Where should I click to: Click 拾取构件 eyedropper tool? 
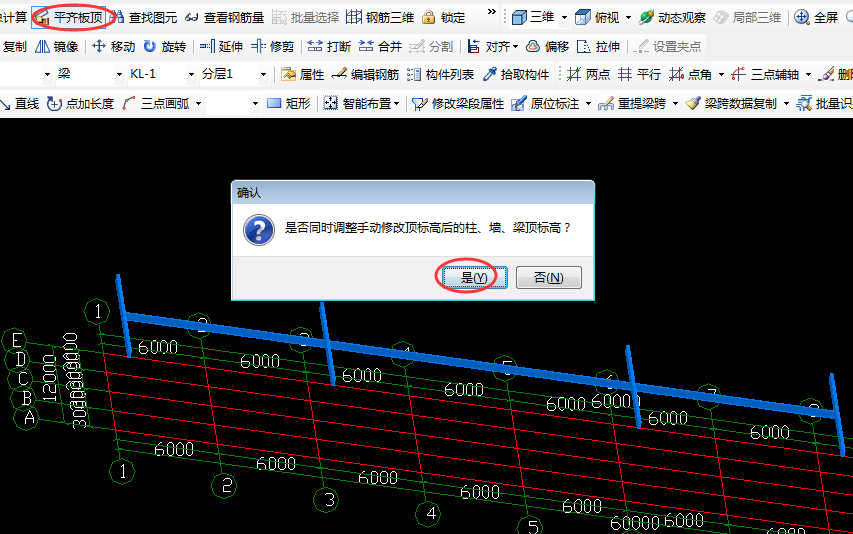click(516, 74)
